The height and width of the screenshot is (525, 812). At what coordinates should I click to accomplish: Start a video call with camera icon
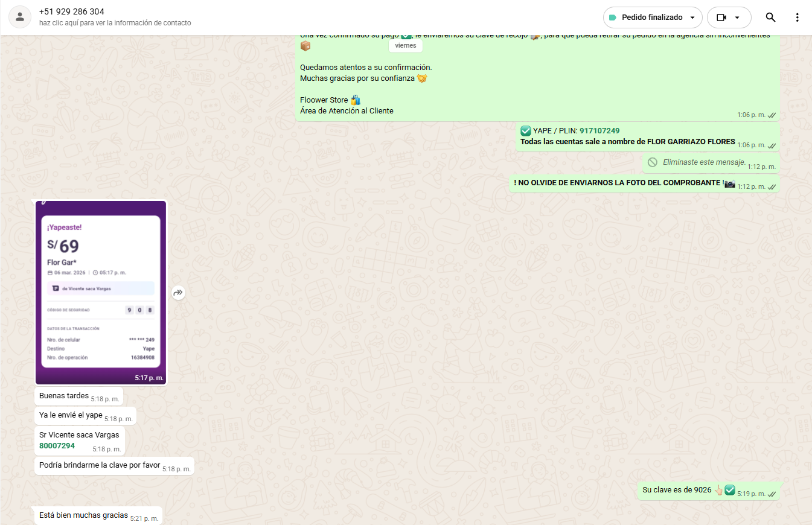click(721, 17)
